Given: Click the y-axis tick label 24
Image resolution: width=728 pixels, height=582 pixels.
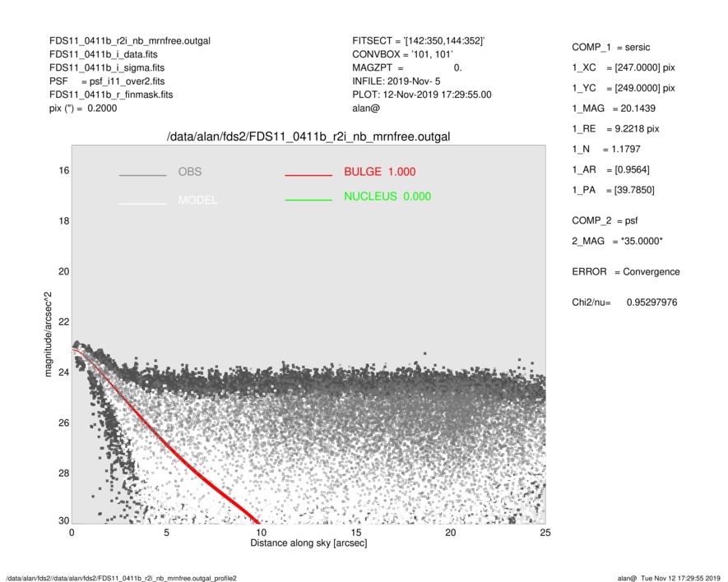Looking at the screenshot, I should 63,372.
